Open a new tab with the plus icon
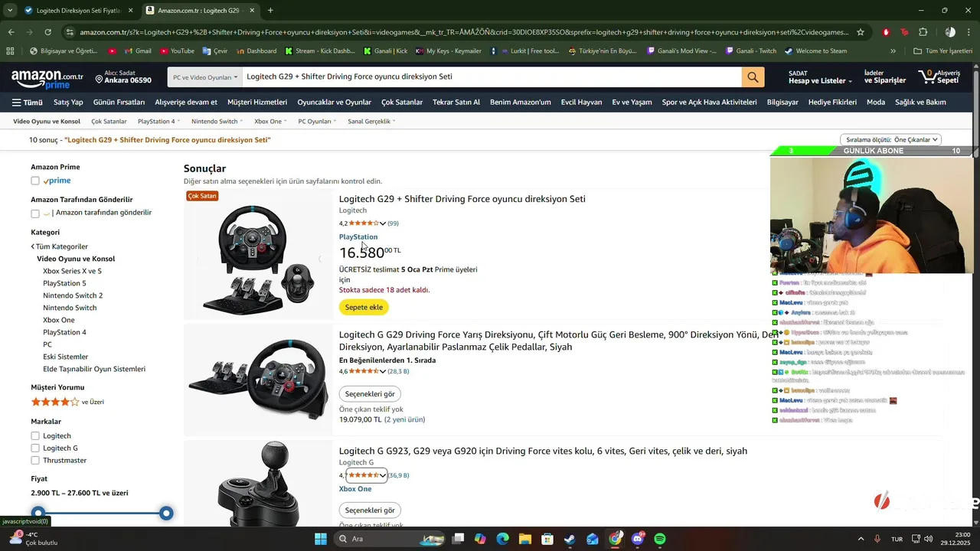 pyautogui.click(x=270, y=10)
